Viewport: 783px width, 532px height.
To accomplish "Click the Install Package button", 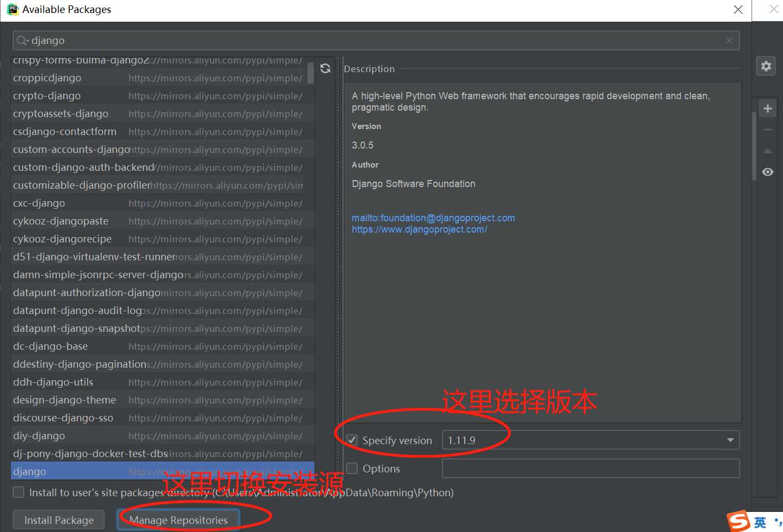I will point(59,520).
